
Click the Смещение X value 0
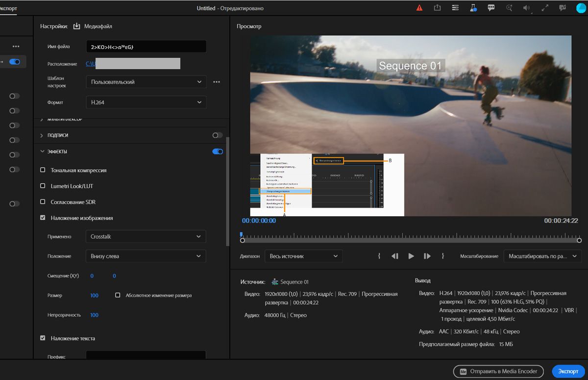92,276
